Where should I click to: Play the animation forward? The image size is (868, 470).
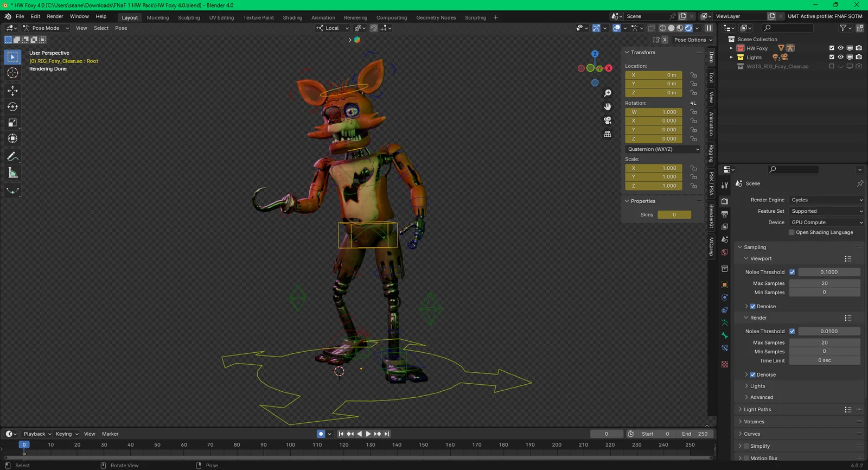[368, 434]
